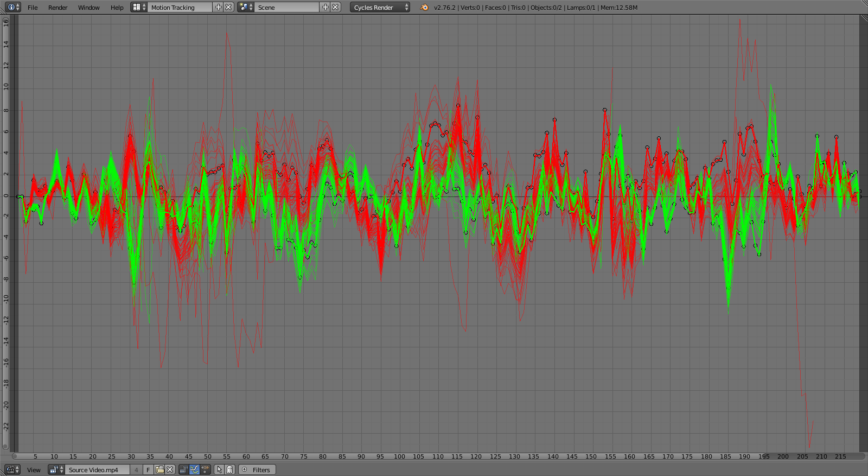Browse movie clips to link
Viewport: 868px width, 476px height.
coord(56,470)
